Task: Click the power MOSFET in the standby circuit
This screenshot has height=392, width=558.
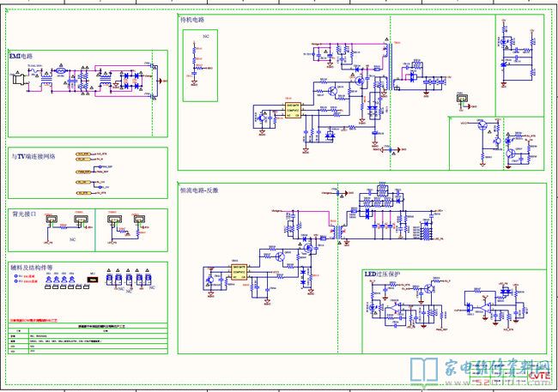Action: tap(360, 81)
